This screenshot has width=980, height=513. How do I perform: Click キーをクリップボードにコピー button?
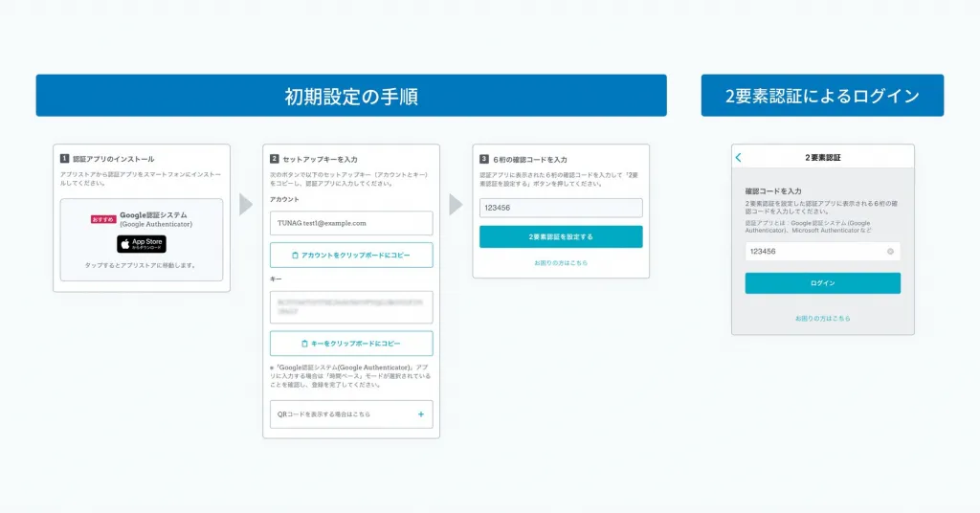pos(351,344)
